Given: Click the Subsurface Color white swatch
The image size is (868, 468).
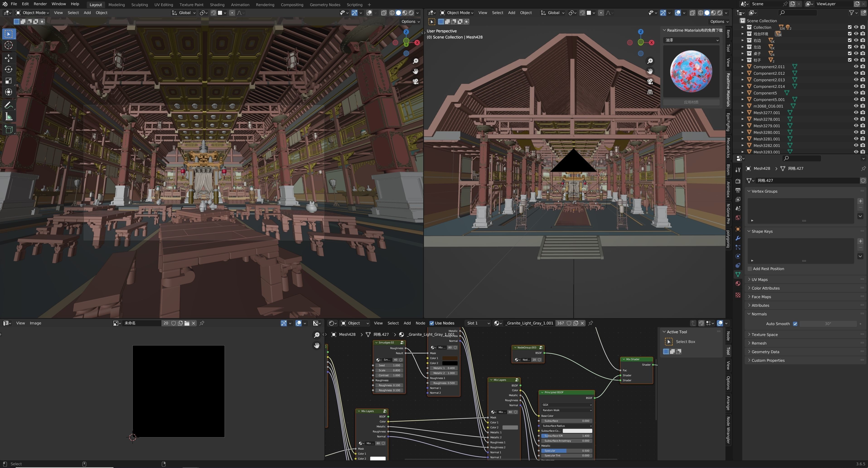Looking at the screenshot, I should pos(577,431).
